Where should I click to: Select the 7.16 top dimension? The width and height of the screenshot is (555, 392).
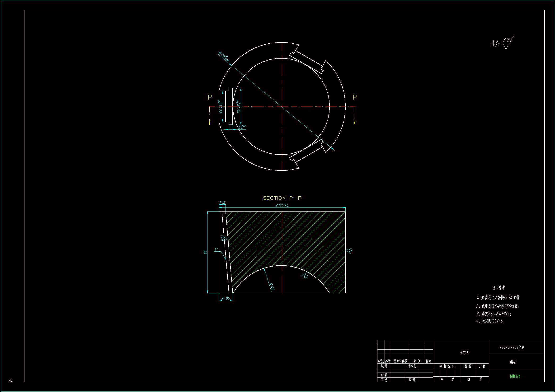tap(222, 203)
